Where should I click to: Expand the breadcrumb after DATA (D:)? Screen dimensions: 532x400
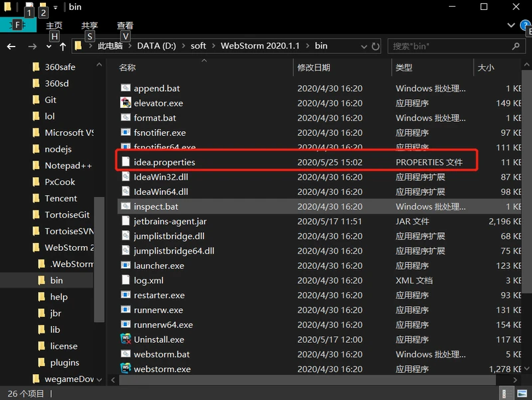[184, 46]
